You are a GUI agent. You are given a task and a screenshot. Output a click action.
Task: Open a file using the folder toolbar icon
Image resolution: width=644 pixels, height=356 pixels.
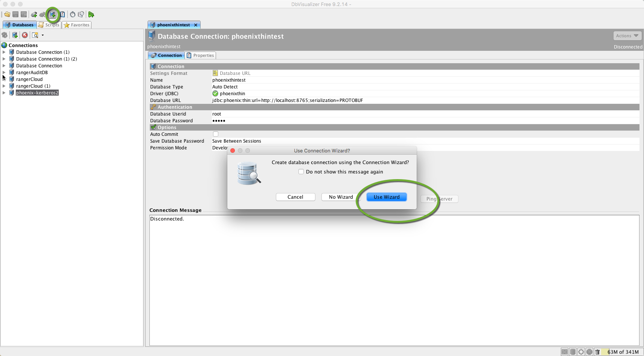(x=7, y=14)
